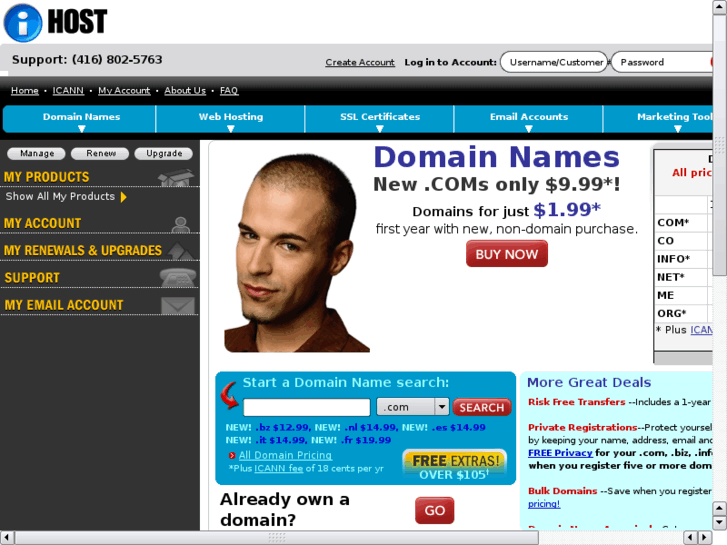Click the horizontal scrollbar left arrow

(7, 538)
